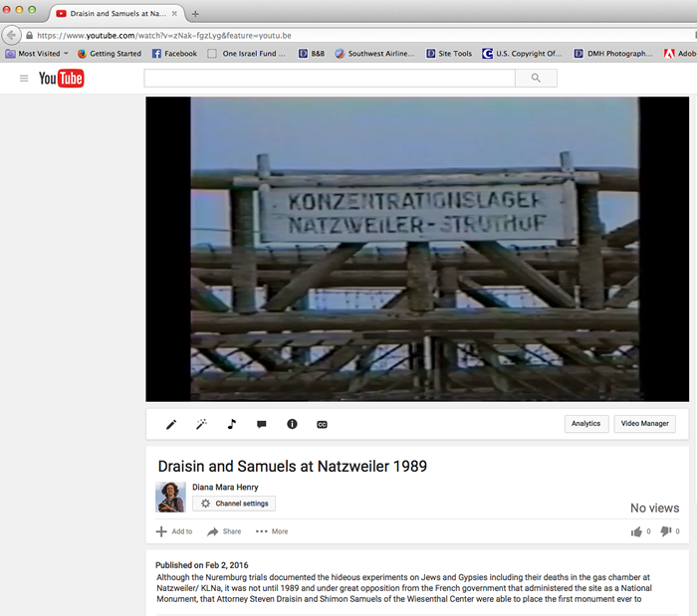Screen dimensions: 697x616
Task: Open the Add to playlist dropdown
Action: point(174,531)
